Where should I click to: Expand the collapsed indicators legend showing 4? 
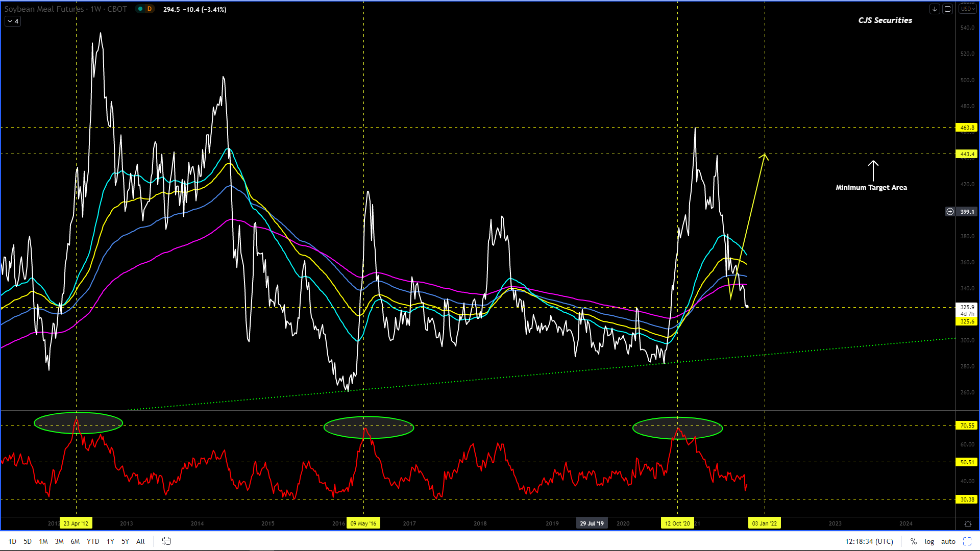point(13,21)
